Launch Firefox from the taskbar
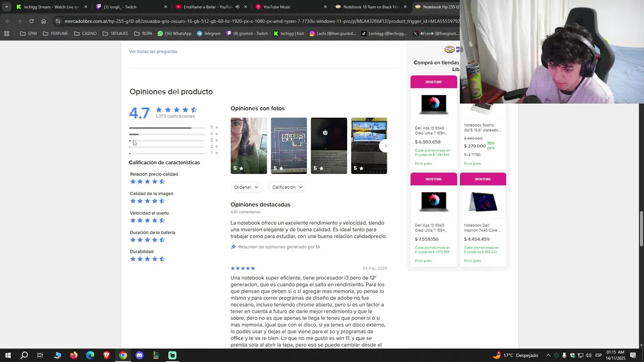 (73, 355)
